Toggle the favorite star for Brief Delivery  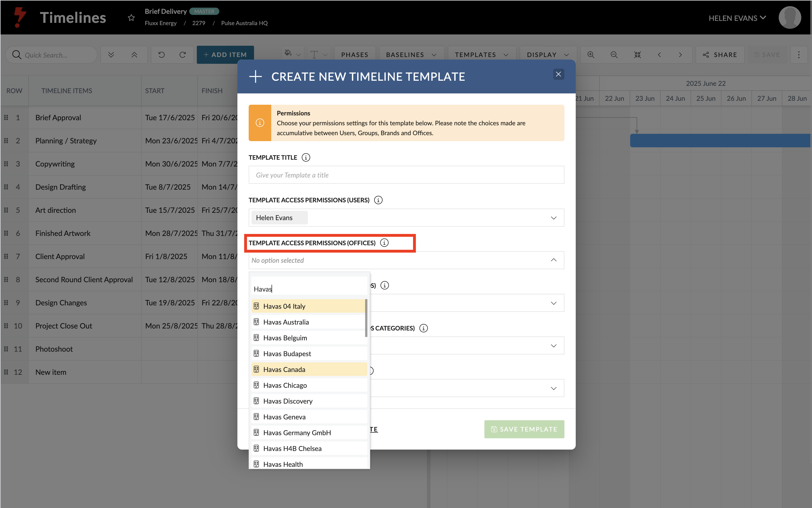pos(131,17)
